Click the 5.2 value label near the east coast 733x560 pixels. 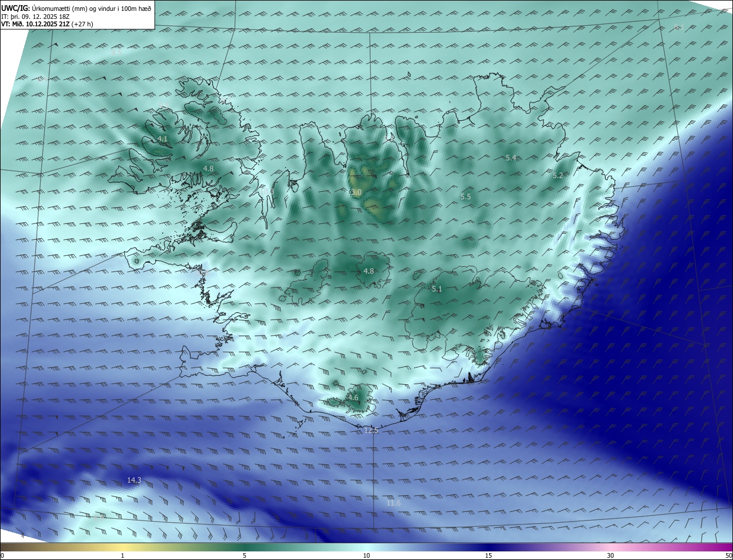tap(558, 176)
